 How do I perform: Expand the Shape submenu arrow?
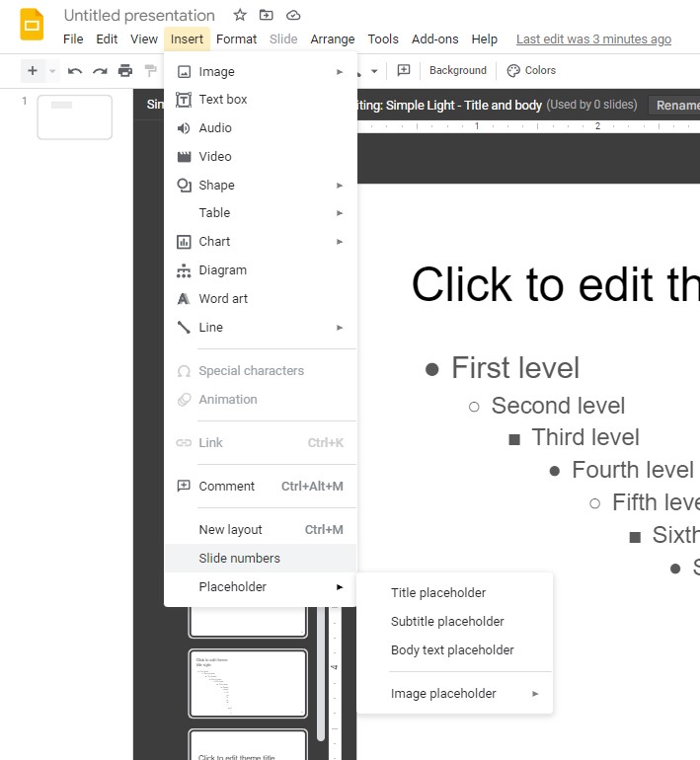pyautogui.click(x=340, y=186)
